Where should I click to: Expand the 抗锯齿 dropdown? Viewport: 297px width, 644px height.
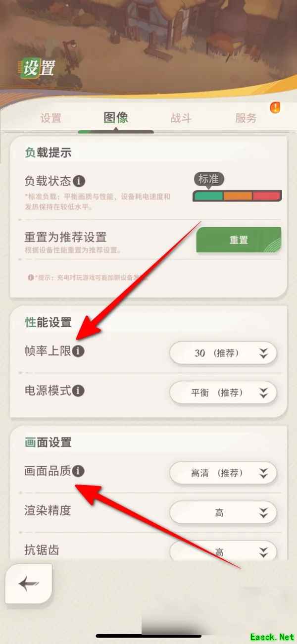[223, 550]
